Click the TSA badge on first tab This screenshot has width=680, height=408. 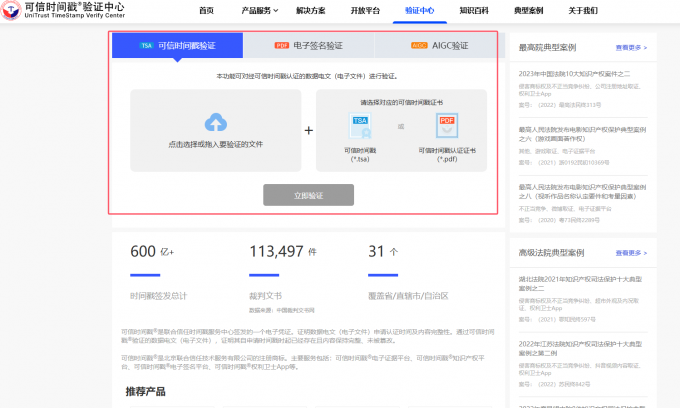coord(146,46)
